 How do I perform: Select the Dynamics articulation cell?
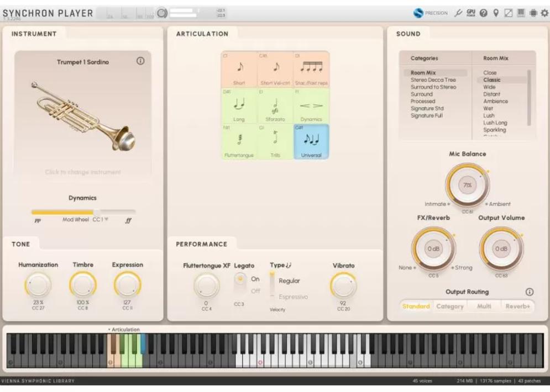[x=311, y=105]
